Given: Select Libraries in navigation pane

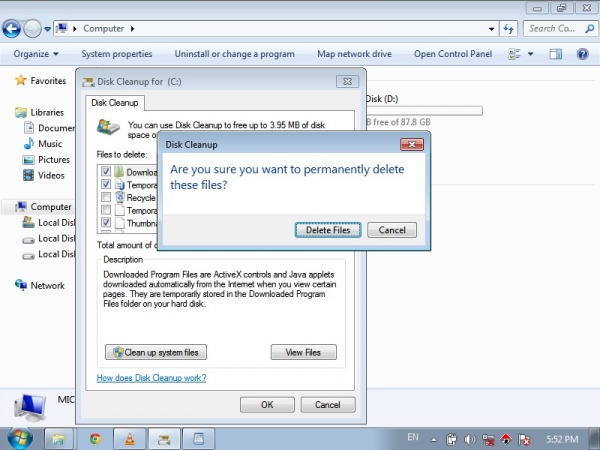Looking at the screenshot, I should 47,112.
